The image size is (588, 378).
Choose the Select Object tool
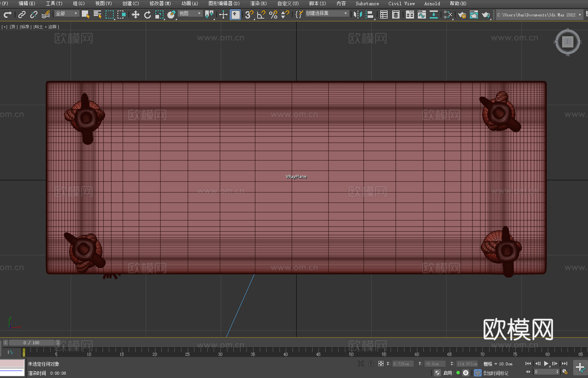click(x=85, y=14)
